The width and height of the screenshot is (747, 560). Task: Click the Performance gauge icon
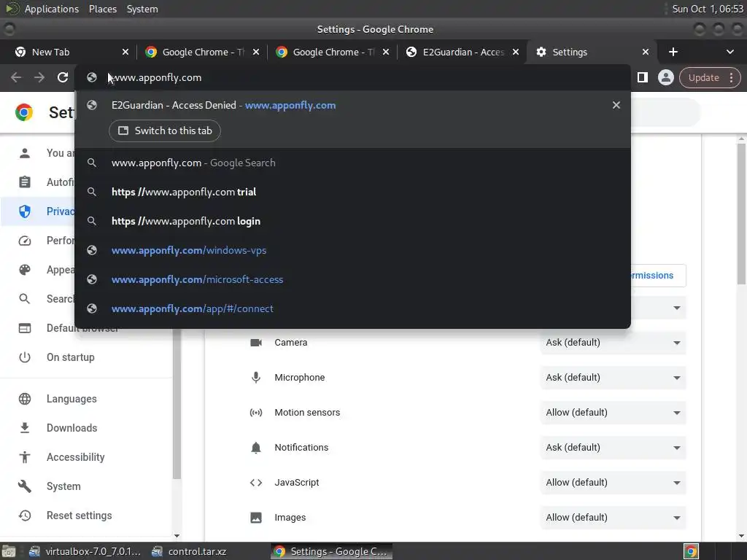[25, 241]
